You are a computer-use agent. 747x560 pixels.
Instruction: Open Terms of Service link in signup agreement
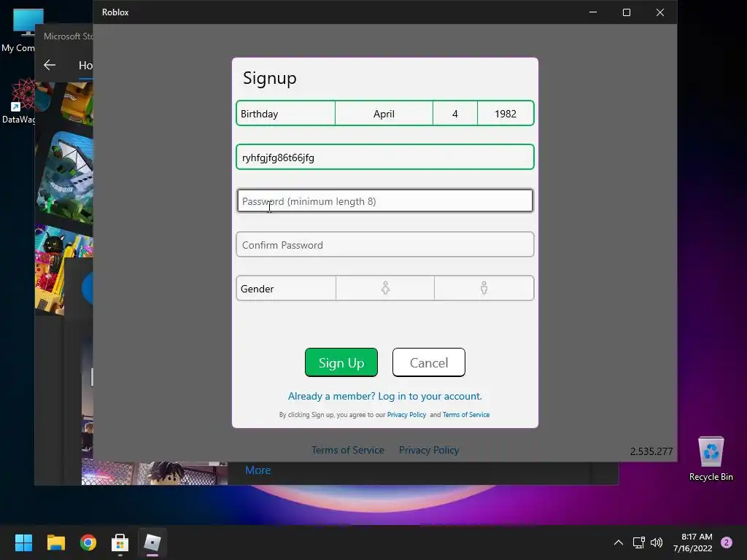click(466, 415)
